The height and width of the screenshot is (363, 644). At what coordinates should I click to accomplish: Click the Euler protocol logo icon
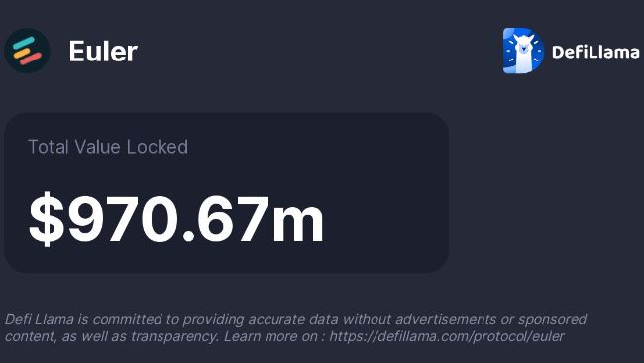(x=27, y=51)
